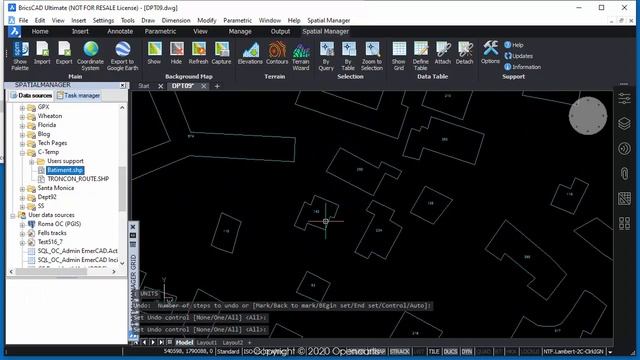
Task: Hide the background map
Action: 176,53
